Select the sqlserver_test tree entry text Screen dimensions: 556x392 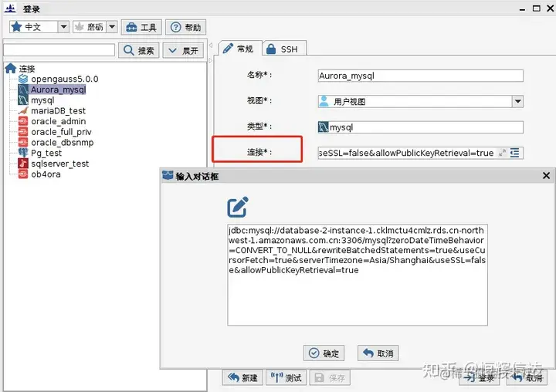coord(60,164)
